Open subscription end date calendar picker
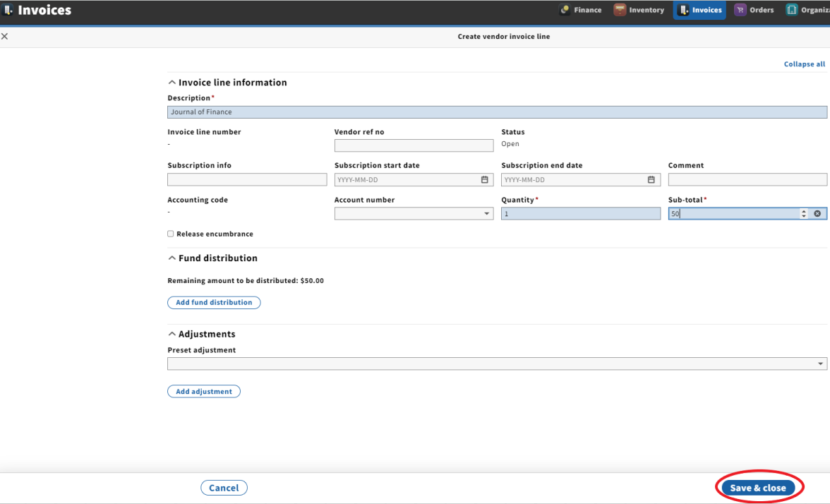 point(651,179)
